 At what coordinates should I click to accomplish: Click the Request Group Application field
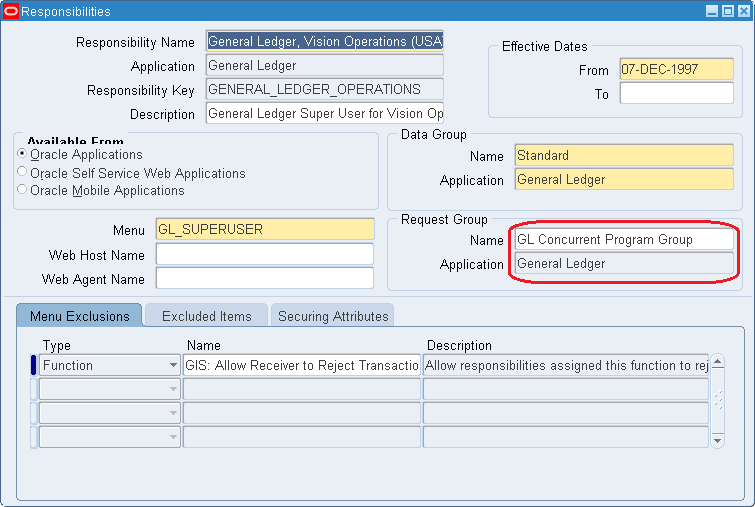(x=624, y=263)
